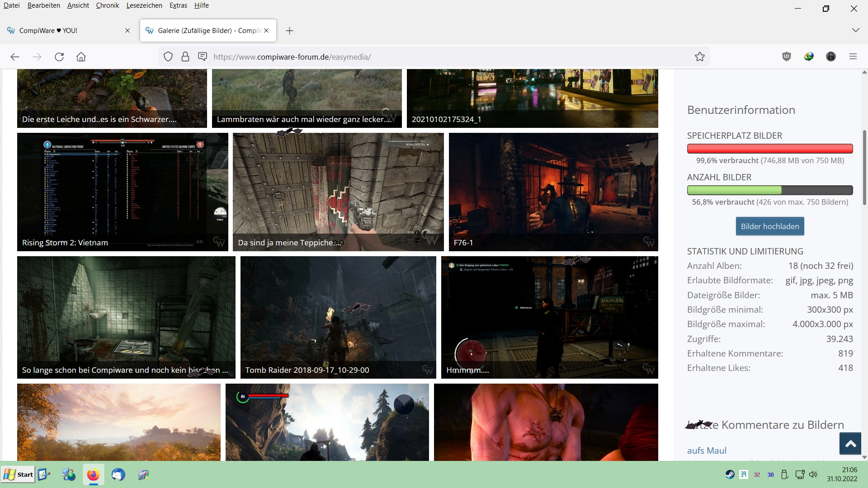Close the CompiWare YOU tab
868x488 pixels.
(x=127, y=31)
